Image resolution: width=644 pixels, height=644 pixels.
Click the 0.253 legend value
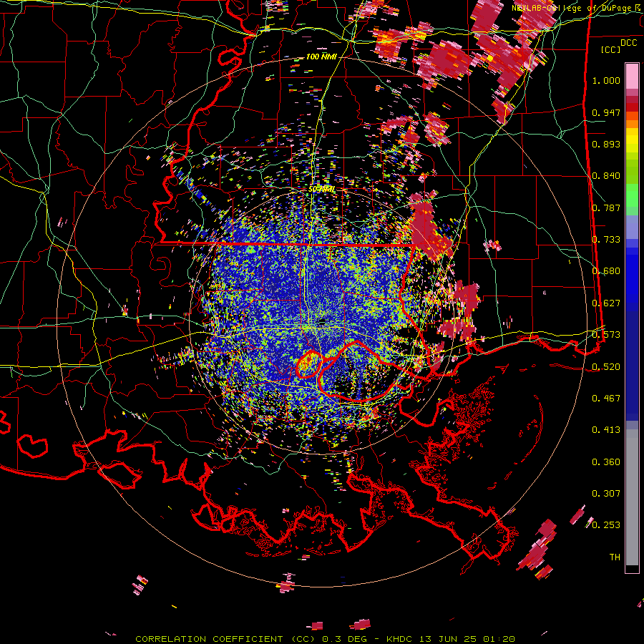tap(606, 525)
